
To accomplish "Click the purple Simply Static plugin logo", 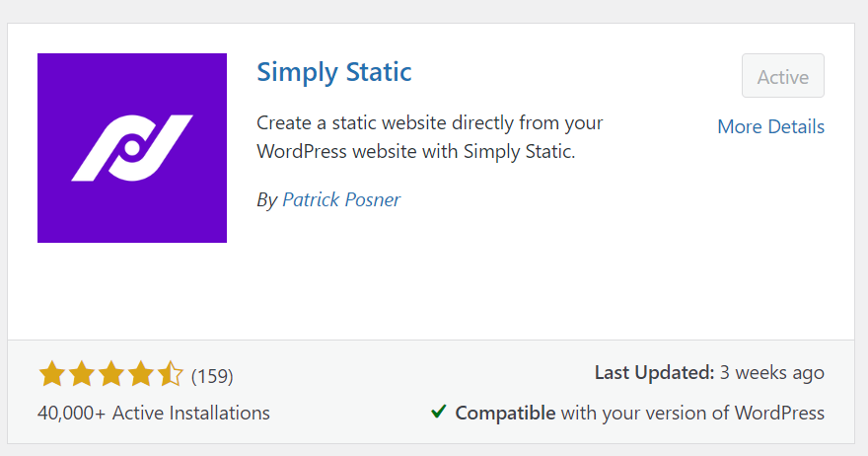I will tap(132, 148).
